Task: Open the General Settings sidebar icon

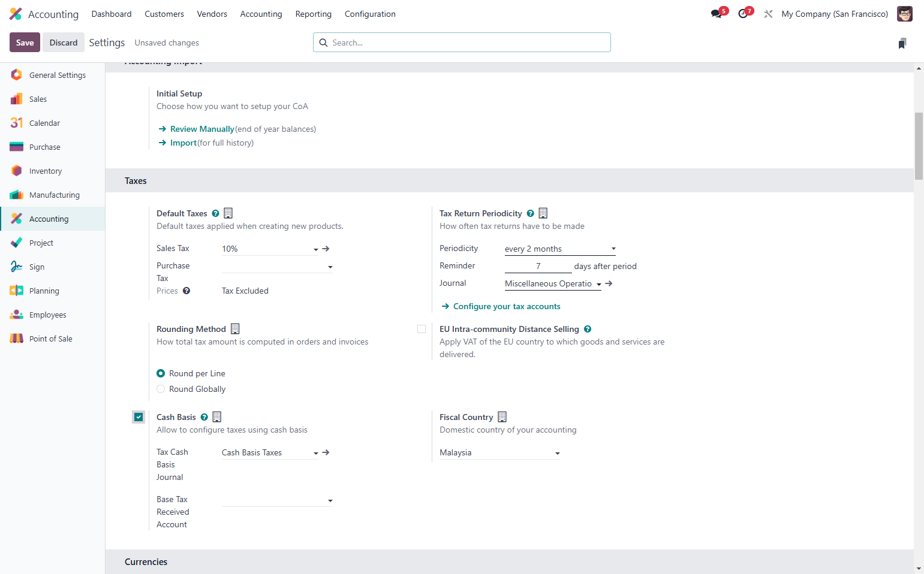Action: click(x=17, y=75)
